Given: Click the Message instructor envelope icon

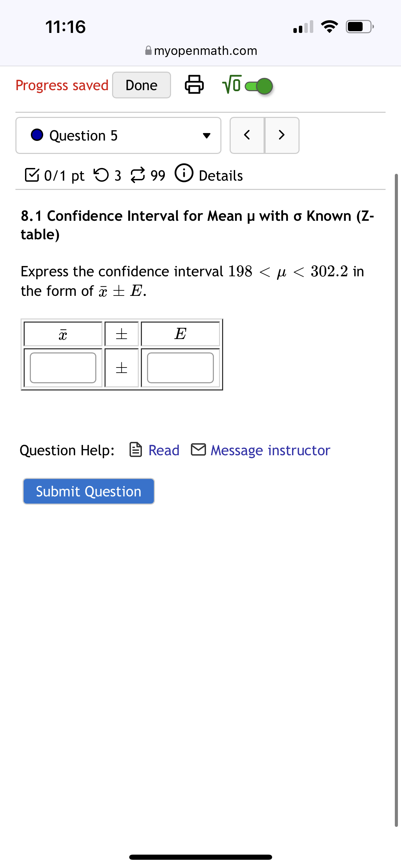Looking at the screenshot, I should [199, 450].
